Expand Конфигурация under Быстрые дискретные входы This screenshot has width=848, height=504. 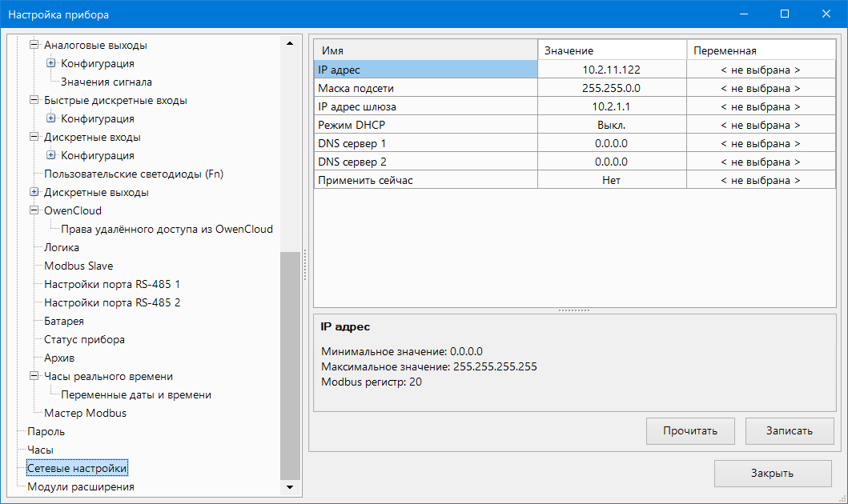[51, 119]
